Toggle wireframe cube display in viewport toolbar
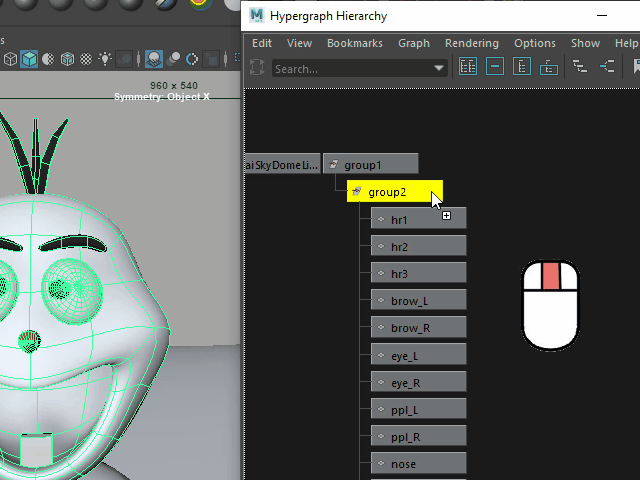Viewport: 640px width, 480px height. [10, 59]
